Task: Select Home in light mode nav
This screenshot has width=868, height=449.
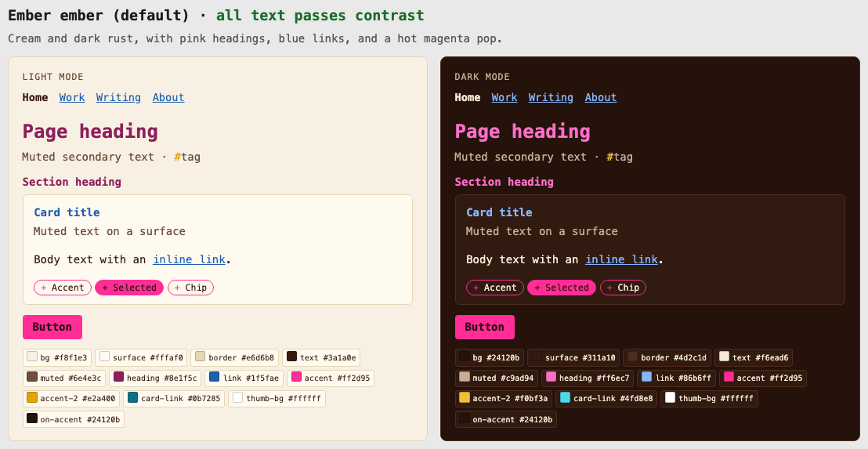Action: click(x=35, y=97)
